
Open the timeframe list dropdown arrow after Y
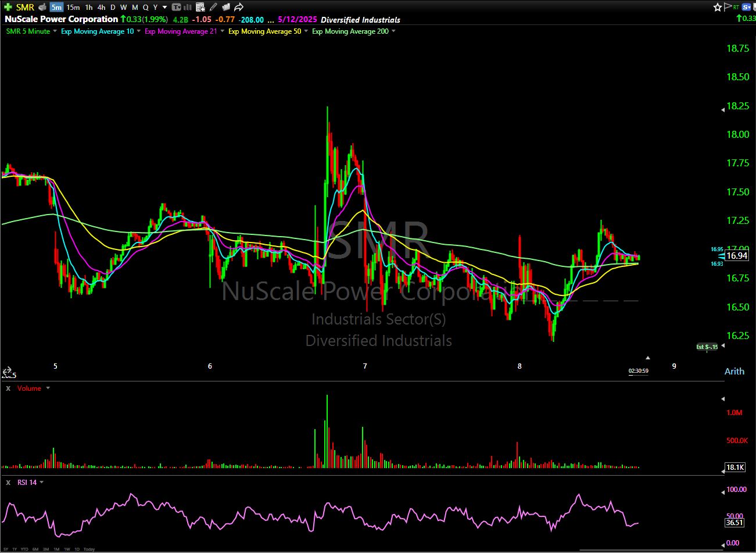pos(165,8)
